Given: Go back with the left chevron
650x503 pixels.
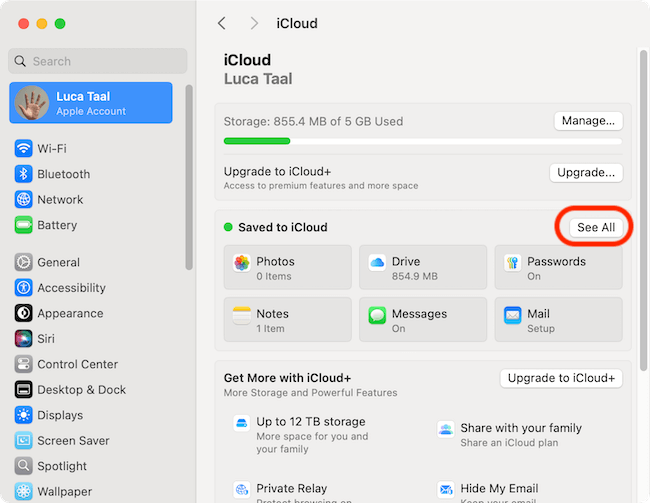Looking at the screenshot, I should point(222,23).
